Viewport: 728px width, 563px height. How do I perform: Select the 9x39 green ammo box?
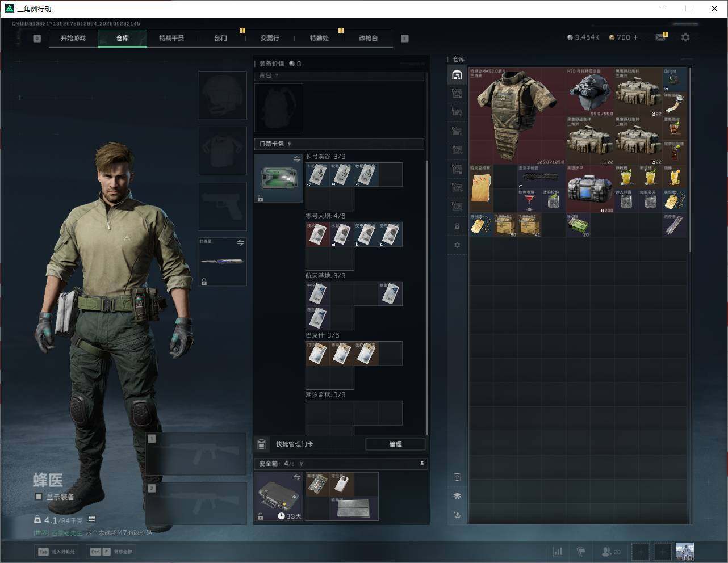click(x=578, y=225)
